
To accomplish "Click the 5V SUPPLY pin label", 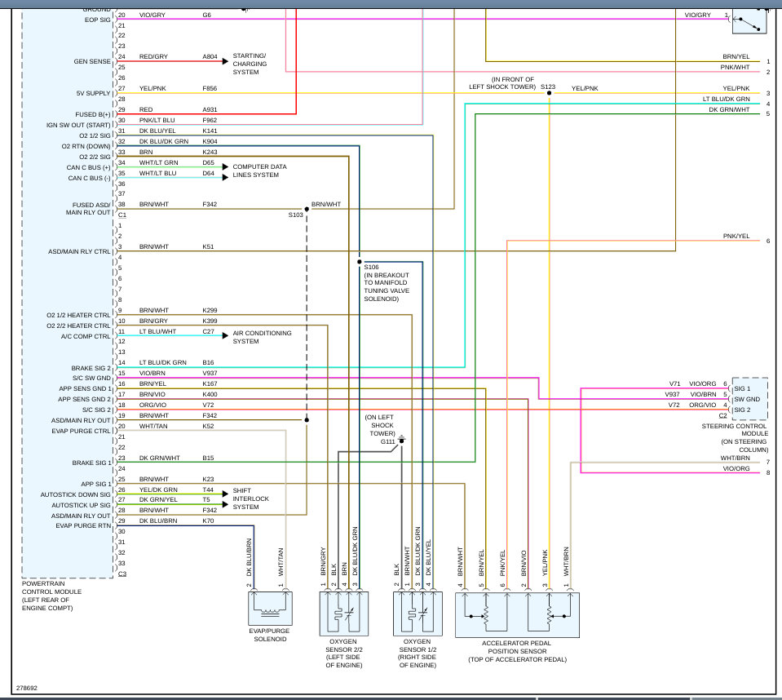I will (x=93, y=93).
